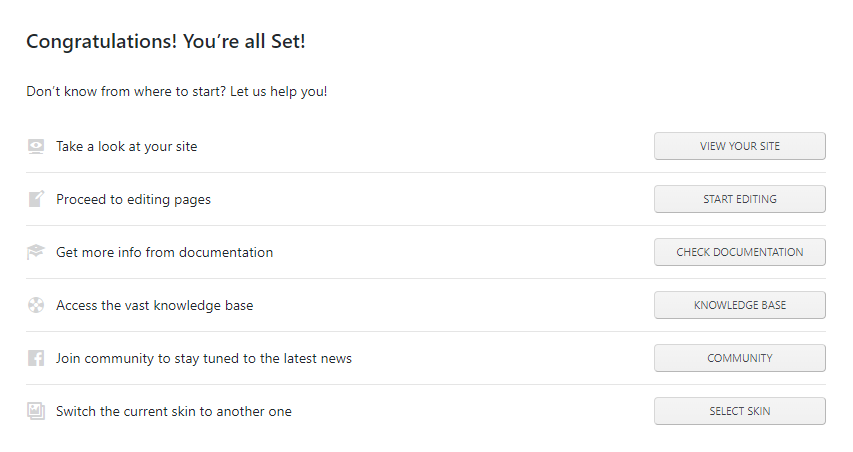This screenshot has width=853, height=452.
Task: Choose the Select Skin button
Action: 739,411
